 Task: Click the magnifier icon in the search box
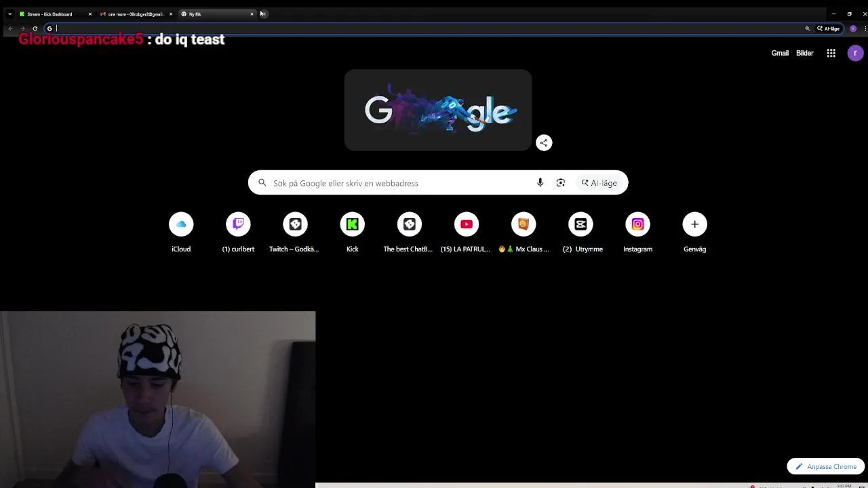(262, 183)
